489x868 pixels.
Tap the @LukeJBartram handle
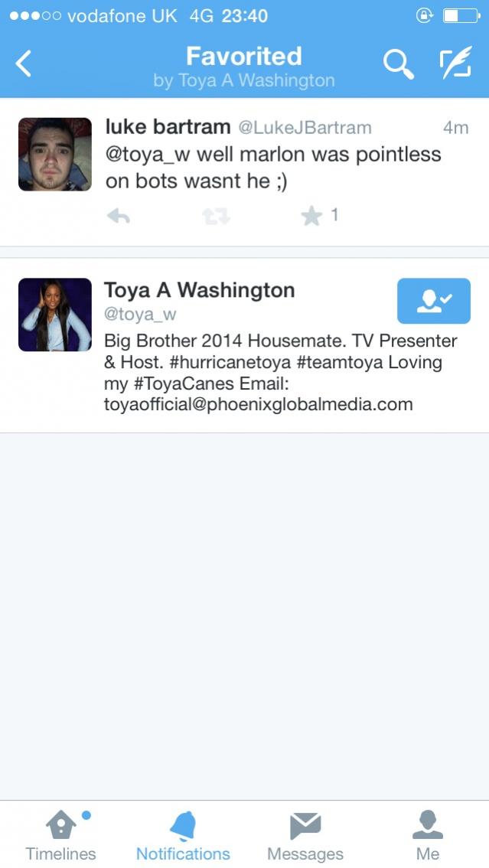coord(305,128)
